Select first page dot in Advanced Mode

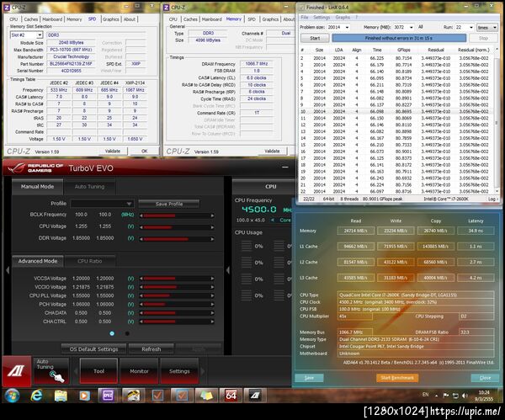[x=112, y=333]
